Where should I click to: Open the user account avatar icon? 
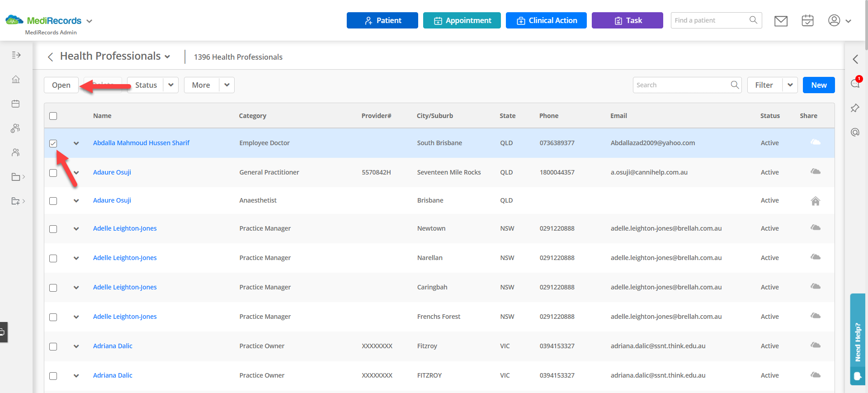pyautogui.click(x=834, y=20)
